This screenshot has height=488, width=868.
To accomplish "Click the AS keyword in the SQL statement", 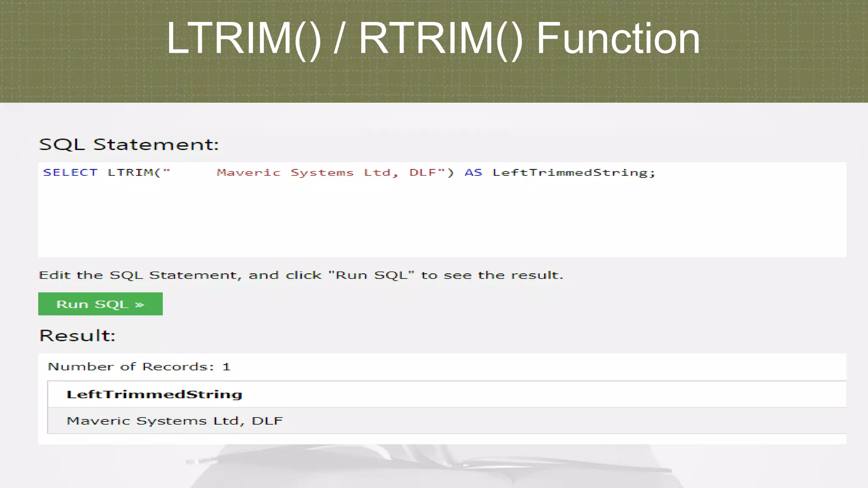I will (x=473, y=172).
